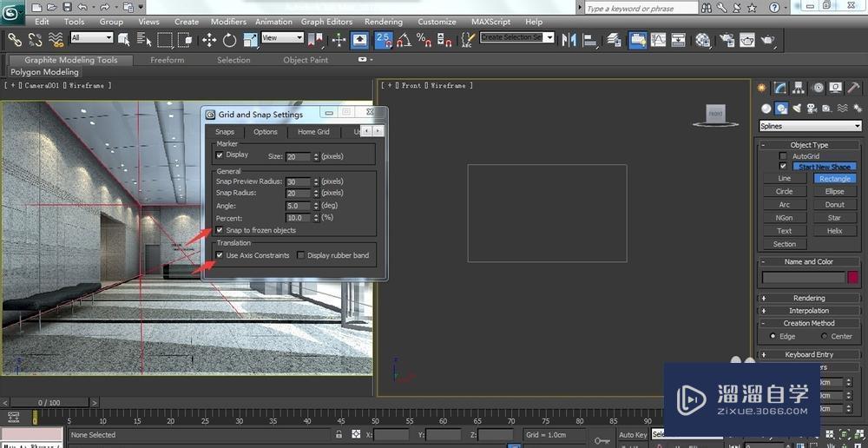Open the Material Editor icon
The height and width of the screenshot is (448, 868).
point(702,40)
